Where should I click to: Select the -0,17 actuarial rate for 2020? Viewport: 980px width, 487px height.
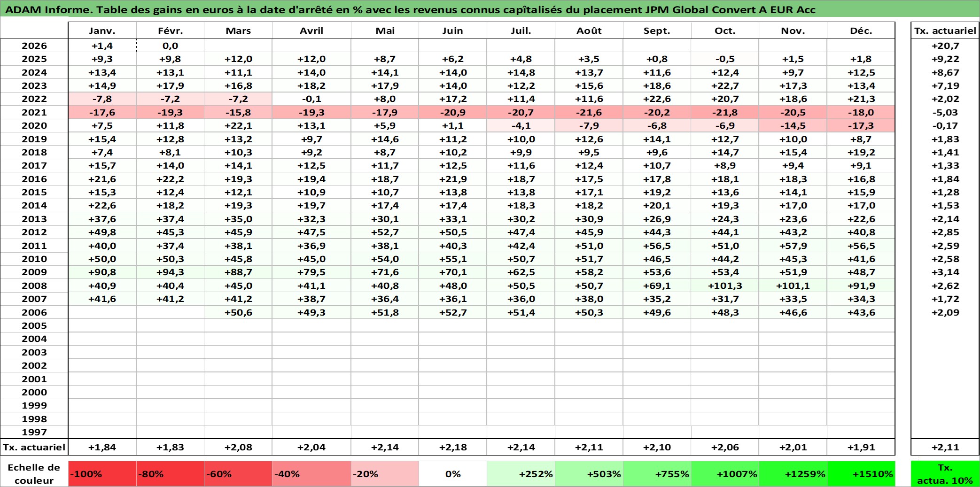point(945,125)
